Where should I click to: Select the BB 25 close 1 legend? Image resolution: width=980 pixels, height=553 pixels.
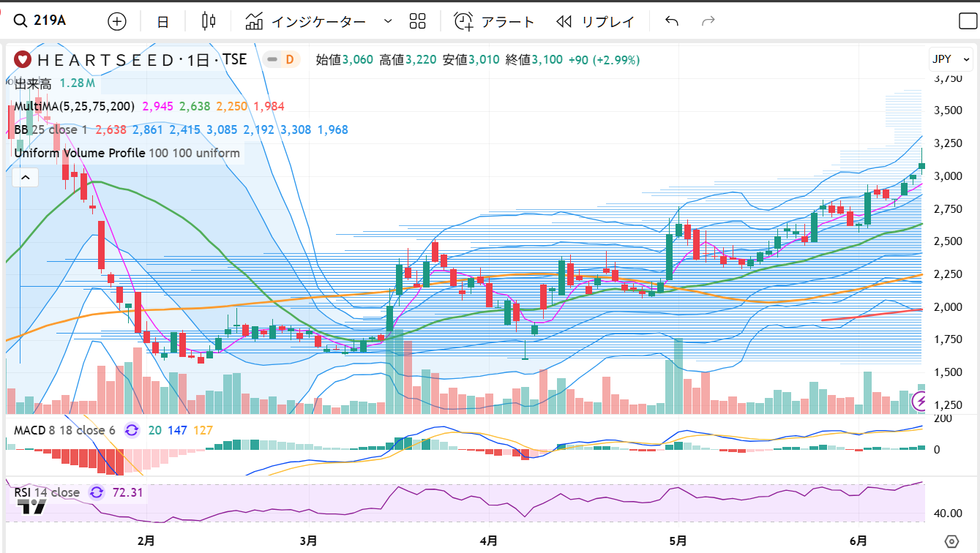pos(51,129)
